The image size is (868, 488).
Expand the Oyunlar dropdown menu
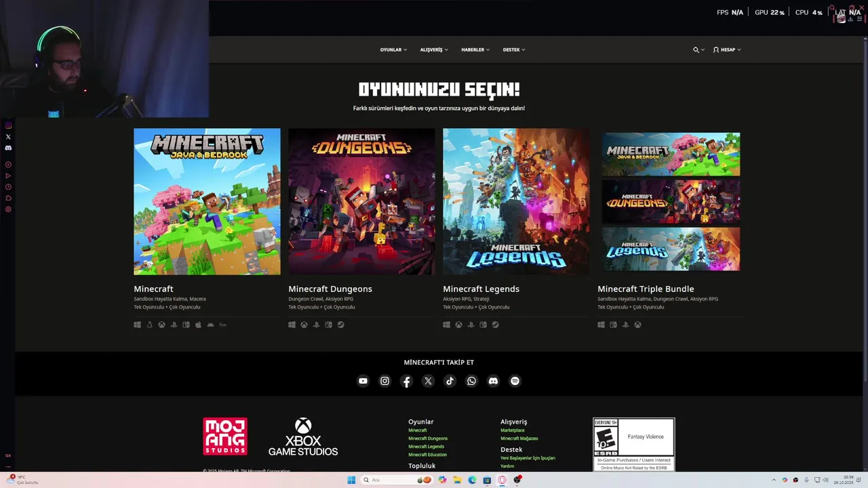(x=393, y=49)
